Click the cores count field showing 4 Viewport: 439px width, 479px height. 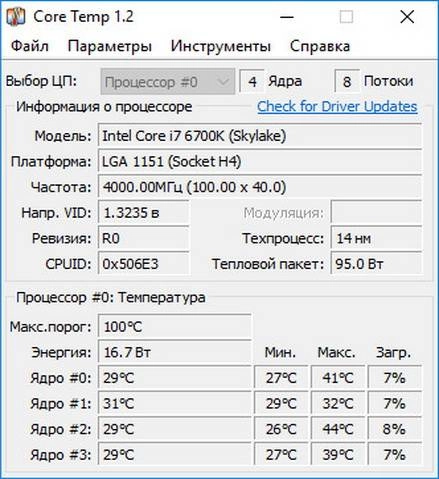[x=252, y=81]
